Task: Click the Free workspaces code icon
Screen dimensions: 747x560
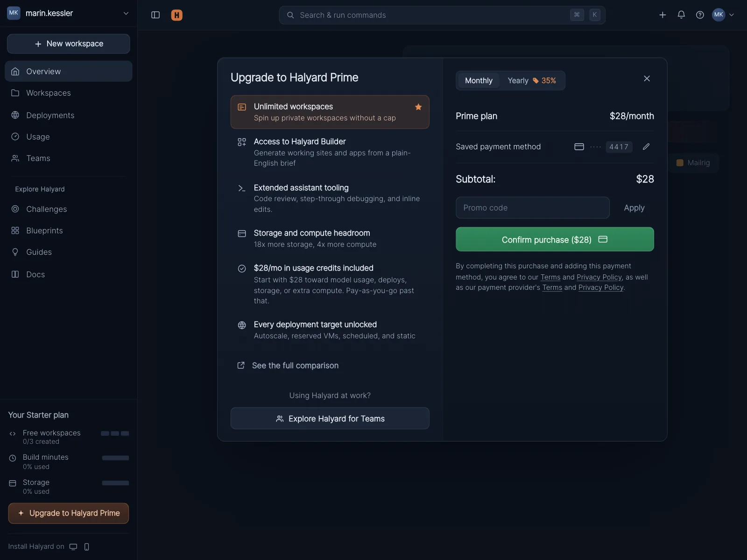Action: [x=13, y=434]
